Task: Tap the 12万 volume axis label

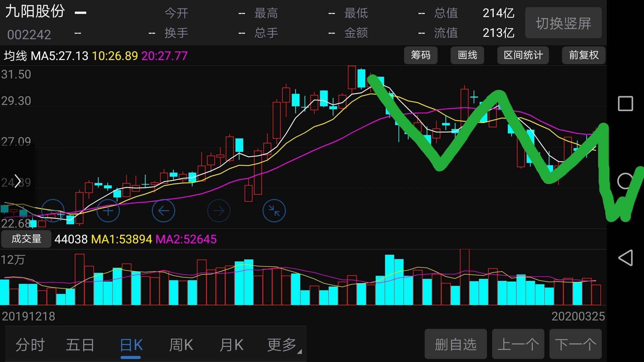Action: [x=13, y=260]
